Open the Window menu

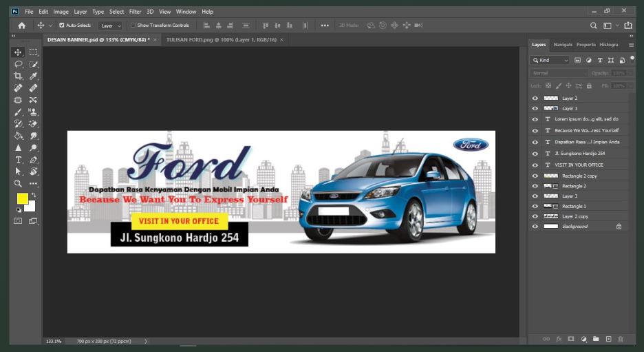[186, 12]
